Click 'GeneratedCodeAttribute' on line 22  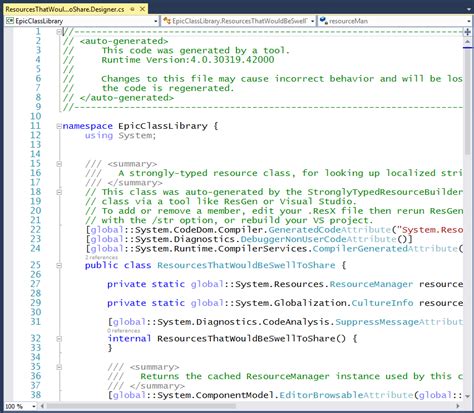pos(330,230)
